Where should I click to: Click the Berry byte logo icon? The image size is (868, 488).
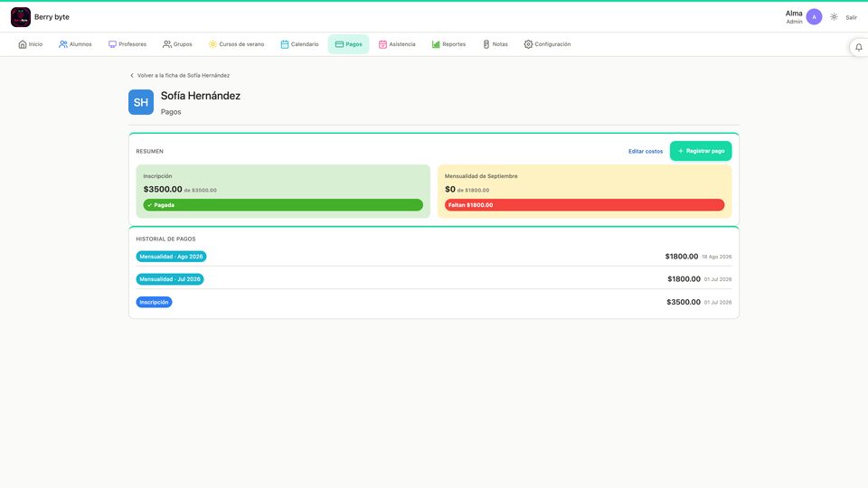coord(21,17)
